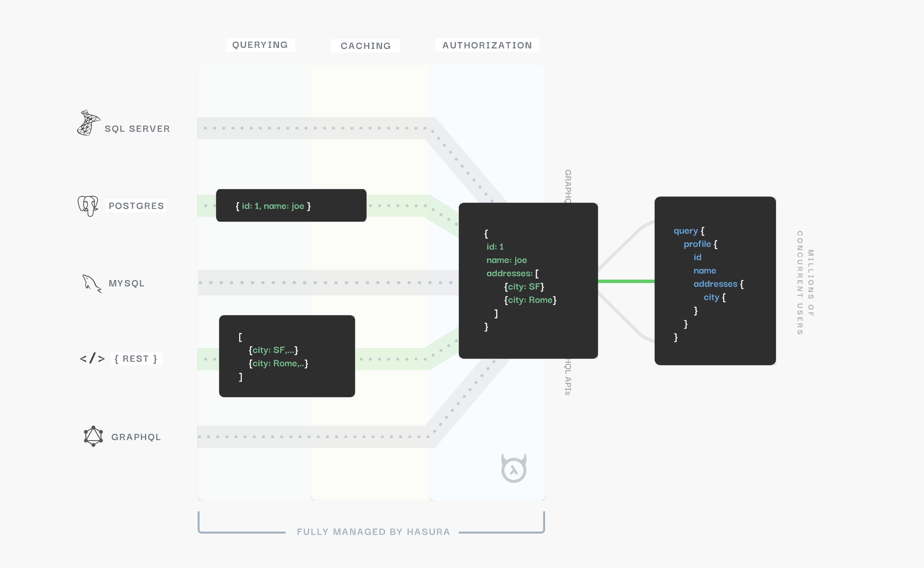Click the SQL SERVER label
The width and height of the screenshot is (924, 568).
(x=137, y=129)
